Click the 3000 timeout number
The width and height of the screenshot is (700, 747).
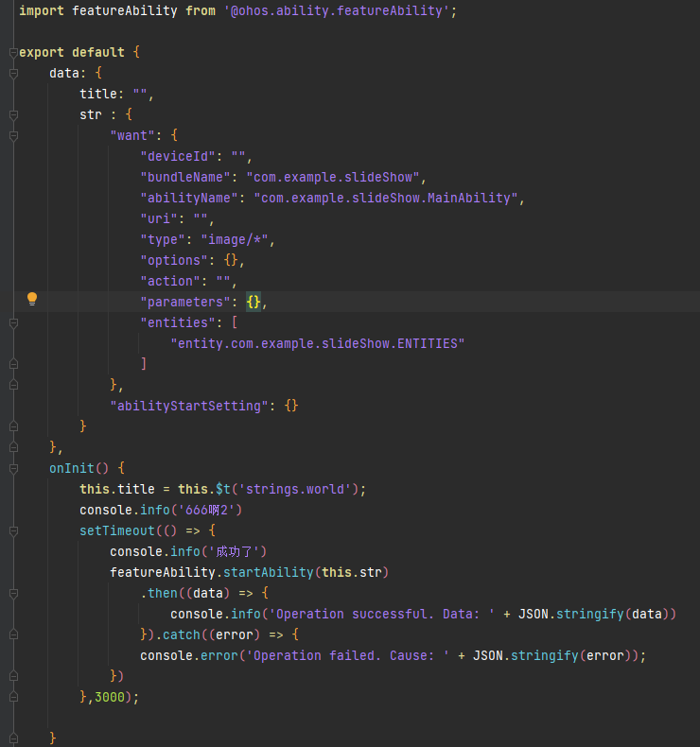[110, 698]
